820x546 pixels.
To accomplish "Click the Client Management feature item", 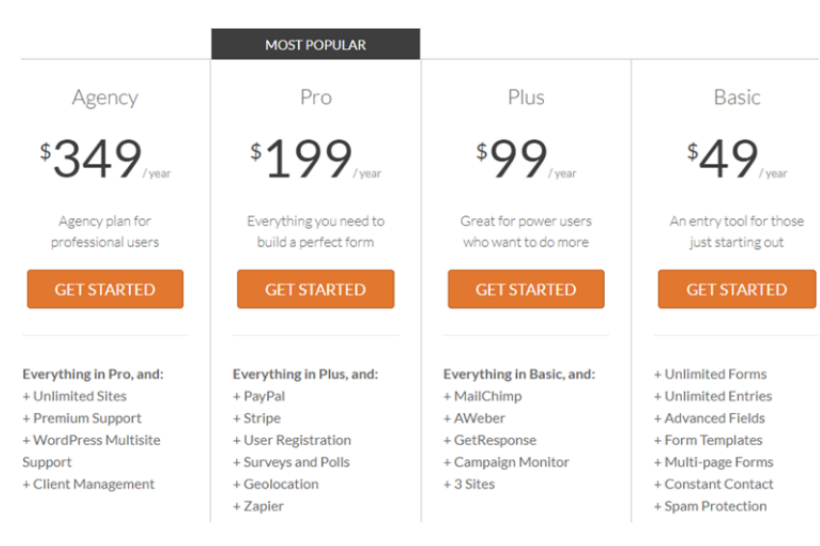I will point(88,484).
